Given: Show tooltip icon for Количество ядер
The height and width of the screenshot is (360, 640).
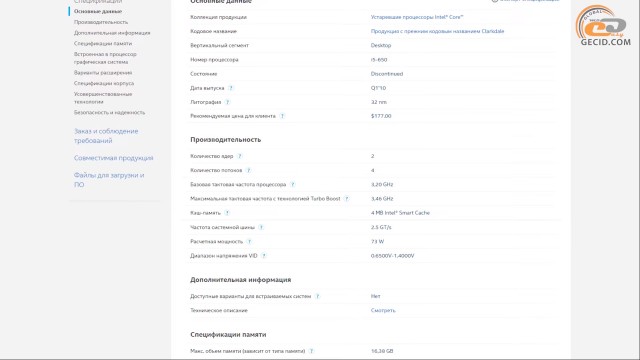Looking at the screenshot, I should point(240,156).
